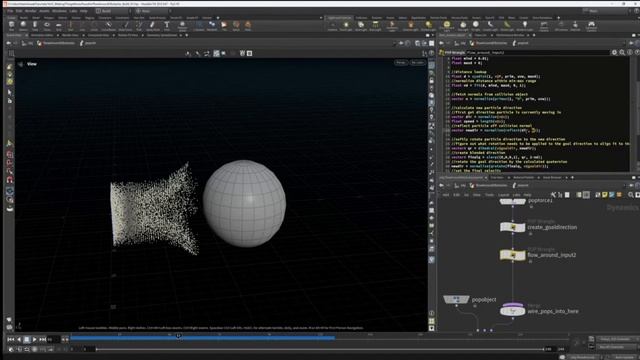640x360 pixels.
Task: Select the Platonic Solids shelf tool
Action: coord(182,26)
